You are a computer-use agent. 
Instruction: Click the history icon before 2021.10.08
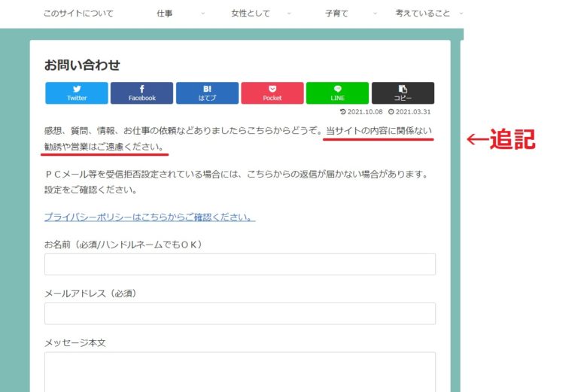tap(342, 111)
